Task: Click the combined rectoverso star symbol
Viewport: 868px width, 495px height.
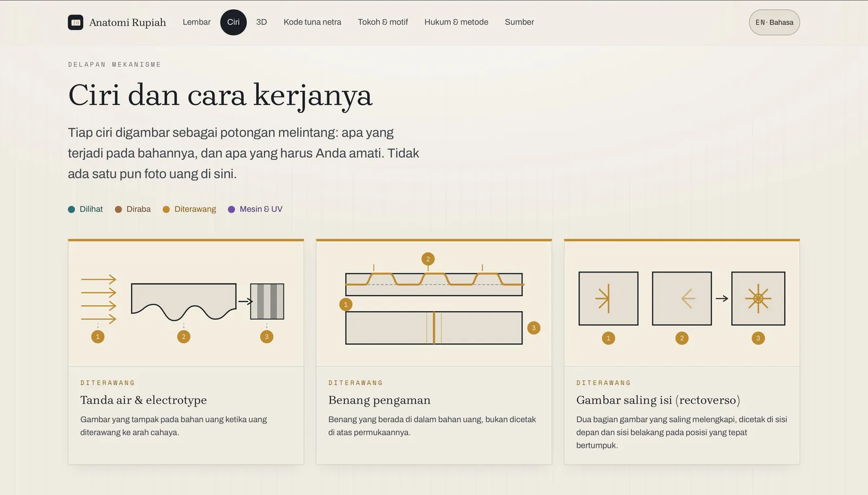Action: (x=758, y=299)
